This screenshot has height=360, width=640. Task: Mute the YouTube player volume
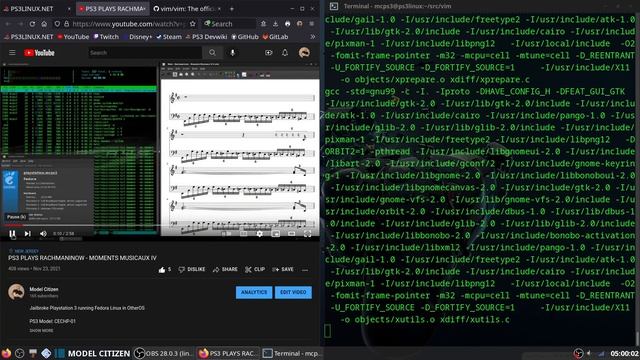click(x=43, y=233)
